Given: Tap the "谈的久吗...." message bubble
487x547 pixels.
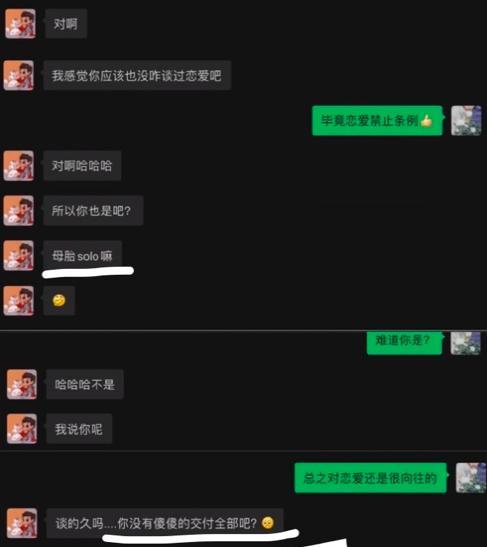Looking at the screenshot, I should pos(165,523).
